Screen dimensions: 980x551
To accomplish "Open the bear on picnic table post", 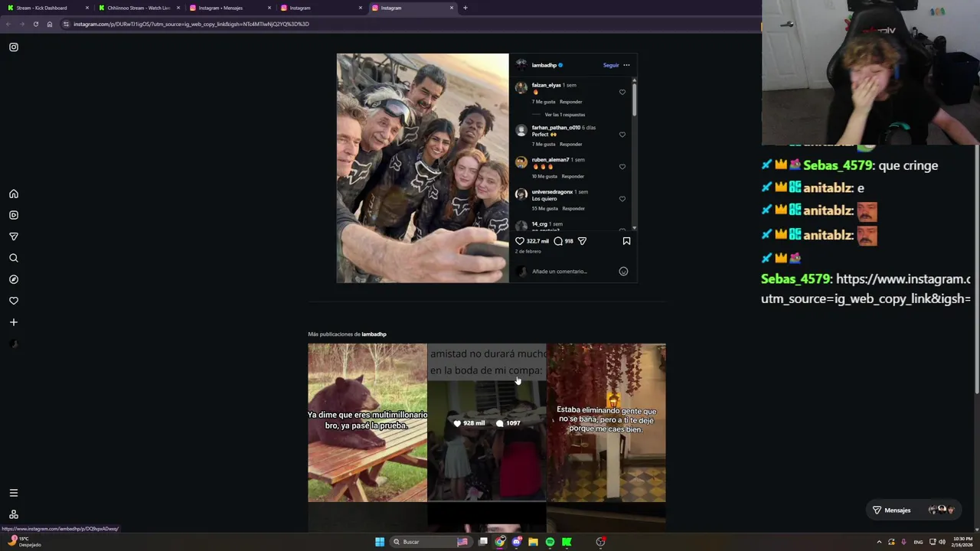I will click(x=367, y=422).
